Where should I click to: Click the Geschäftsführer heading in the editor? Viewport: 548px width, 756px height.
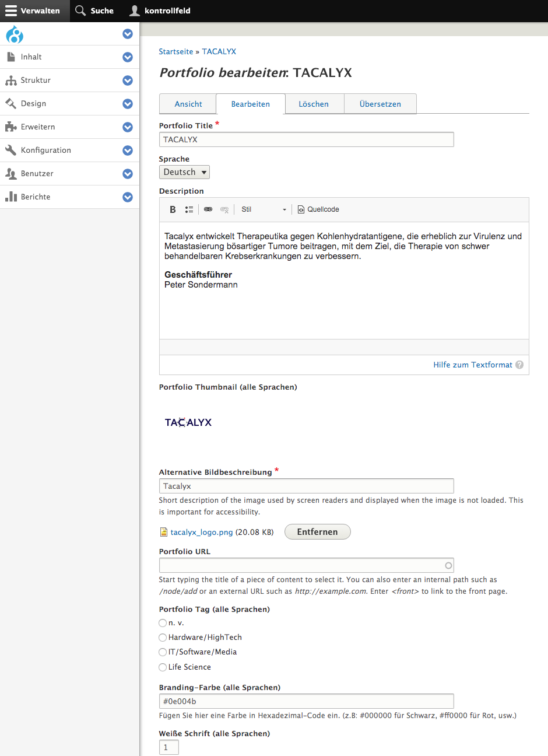click(198, 275)
